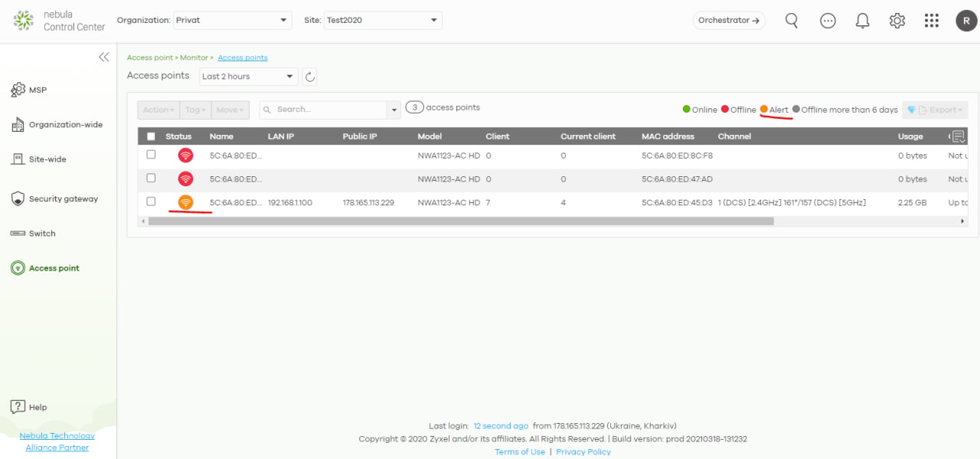Click the Offline more than 6 days legend
Image resolution: width=980 pixels, height=459 pixels.
(x=845, y=110)
